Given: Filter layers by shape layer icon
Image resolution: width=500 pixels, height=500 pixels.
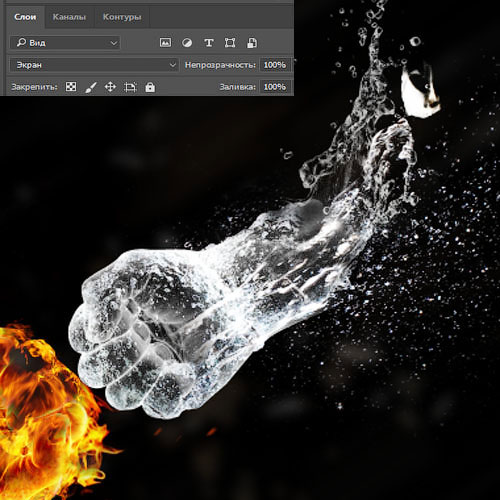Looking at the screenshot, I should click(230, 43).
